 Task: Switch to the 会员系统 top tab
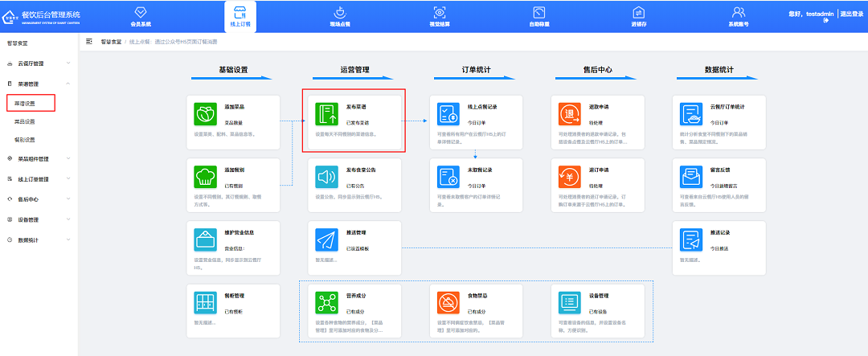[140, 17]
